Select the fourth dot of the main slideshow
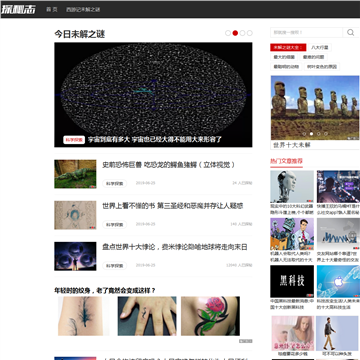360x360 pixels. pyautogui.click(x=250, y=33)
